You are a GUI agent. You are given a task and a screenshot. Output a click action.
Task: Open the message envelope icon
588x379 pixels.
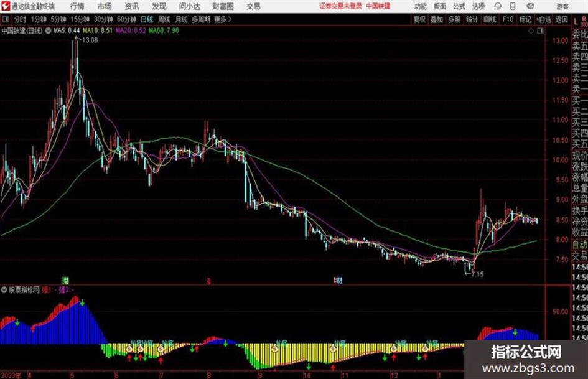pyautogui.click(x=530, y=6)
